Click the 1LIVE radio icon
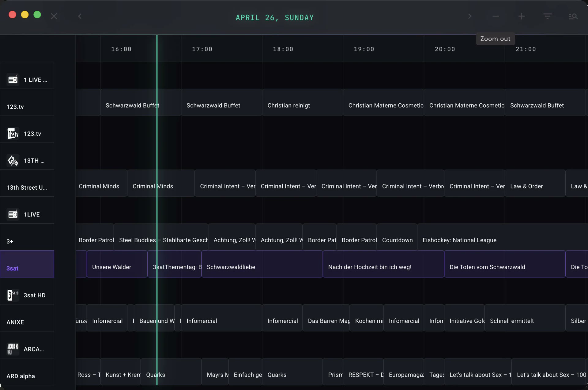Screen dimensions: 588x390 pyautogui.click(x=13, y=214)
